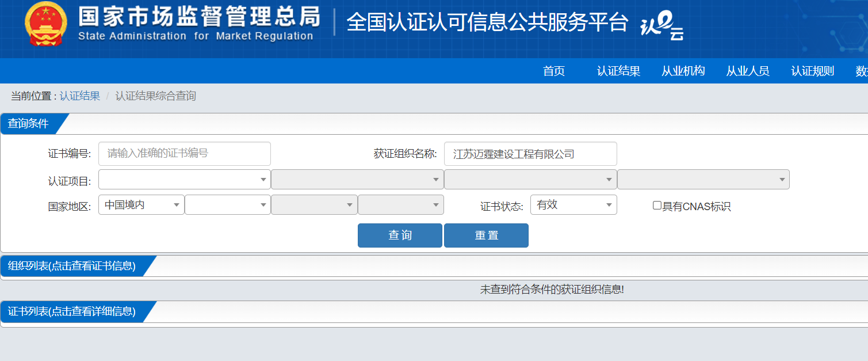Click the 证书编号 input field

pyautogui.click(x=185, y=154)
